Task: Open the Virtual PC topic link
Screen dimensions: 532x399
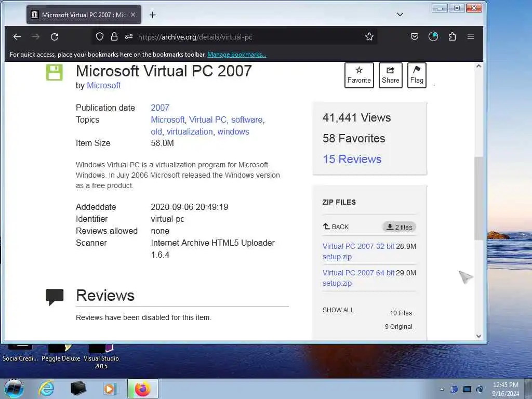Action: [x=208, y=120]
